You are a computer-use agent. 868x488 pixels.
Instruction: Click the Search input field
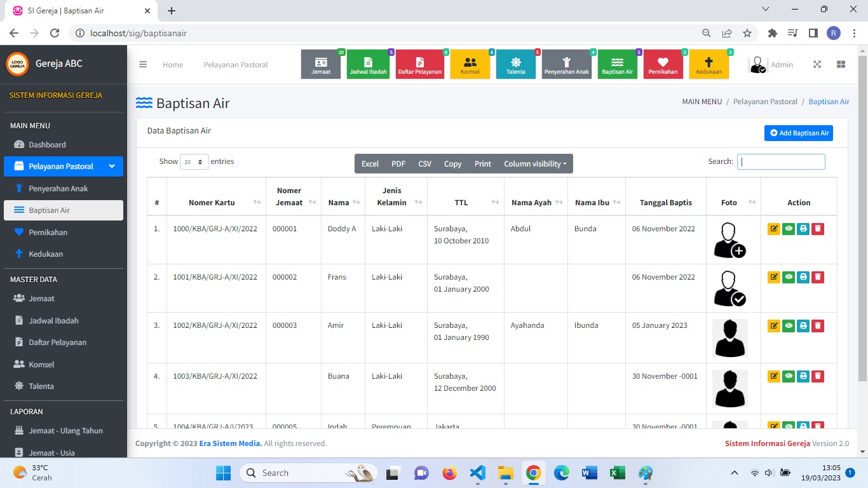point(781,162)
